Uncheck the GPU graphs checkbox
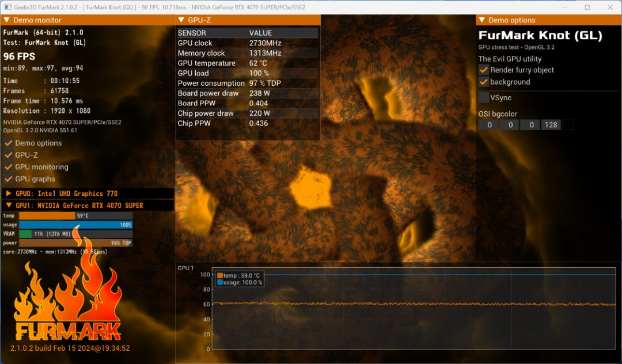The image size is (622, 364). (8, 179)
